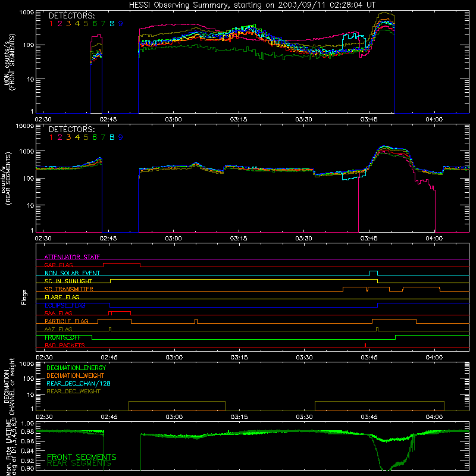The image size is (476, 476).
Task: Click DETECTORS: heading in rear segments plot
Action: point(72,129)
